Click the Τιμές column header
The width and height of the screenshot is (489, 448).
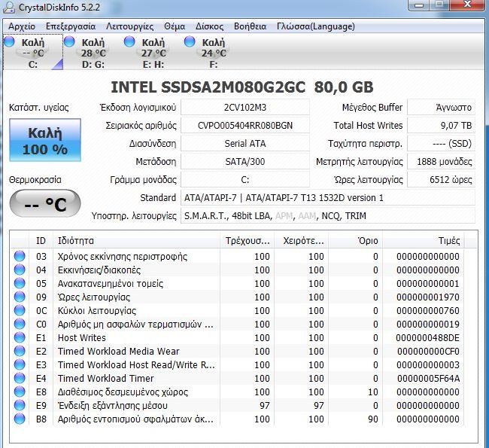coord(424,241)
